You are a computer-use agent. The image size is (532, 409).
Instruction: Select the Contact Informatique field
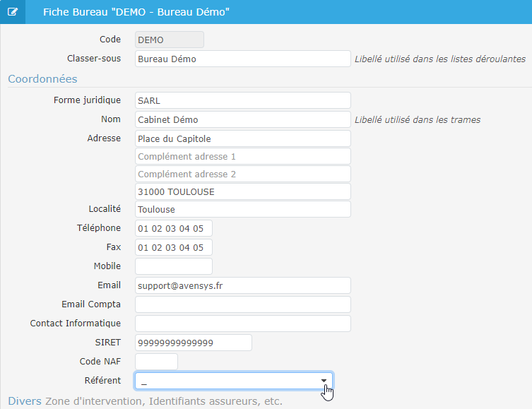[242, 324]
